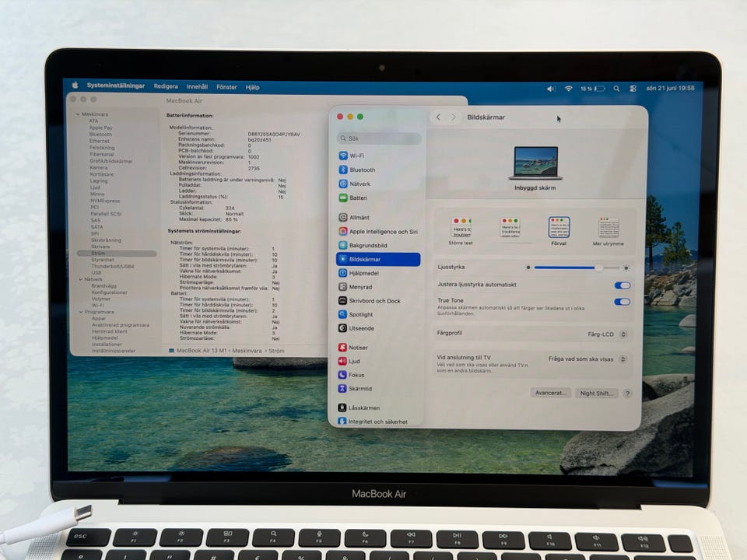This screenshot has height=560, width=747.
Task: Open Control Center from menu bar
Action: coord(633,89)
